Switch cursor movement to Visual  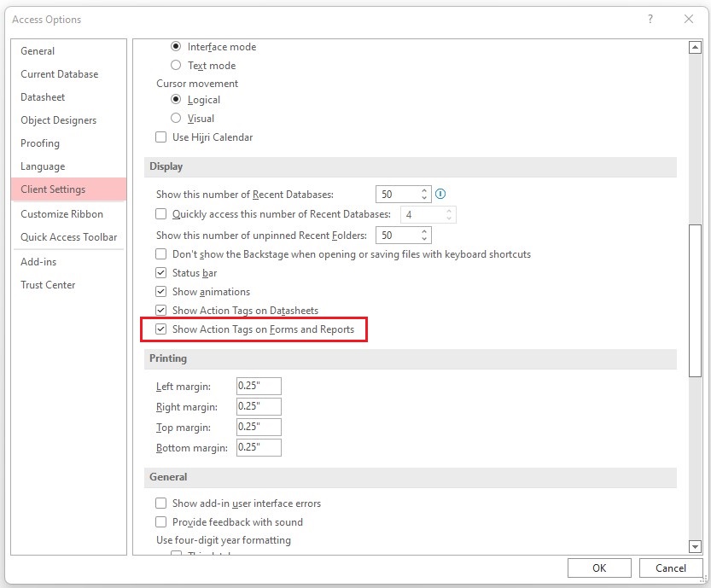point(176,119)
